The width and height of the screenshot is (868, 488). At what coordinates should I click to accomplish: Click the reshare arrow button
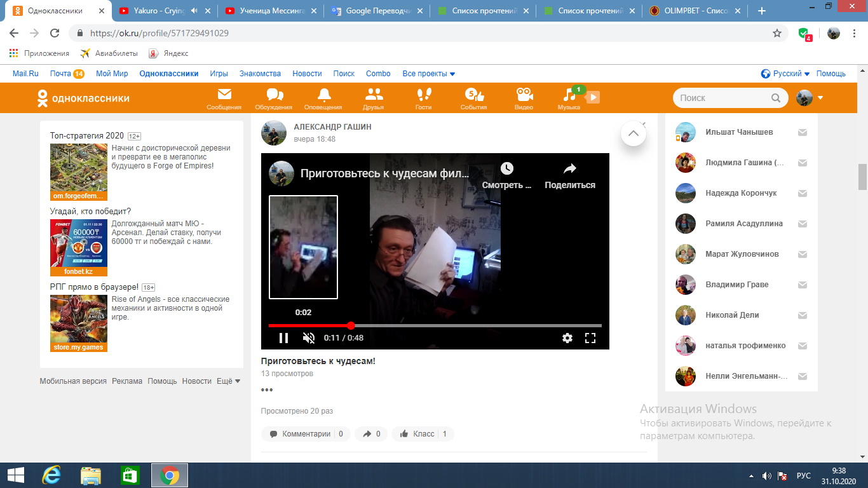click(x=371, y=434)
